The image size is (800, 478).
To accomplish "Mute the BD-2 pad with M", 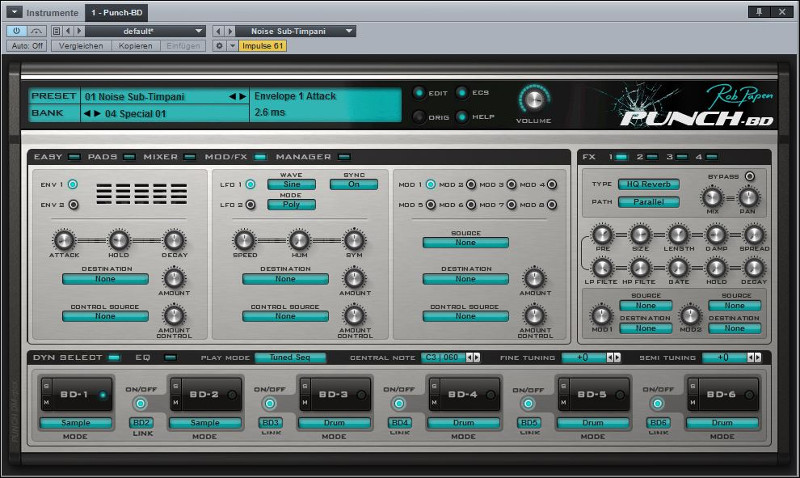I will point(176,403).
